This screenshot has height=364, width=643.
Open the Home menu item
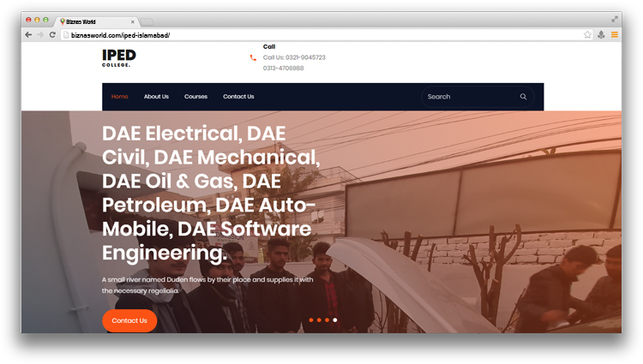(120, 97)
